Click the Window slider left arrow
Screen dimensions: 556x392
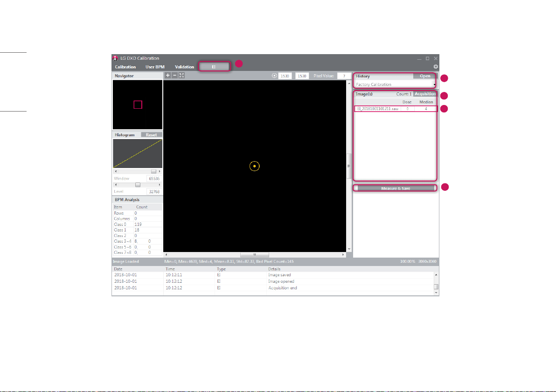(116, 171)
